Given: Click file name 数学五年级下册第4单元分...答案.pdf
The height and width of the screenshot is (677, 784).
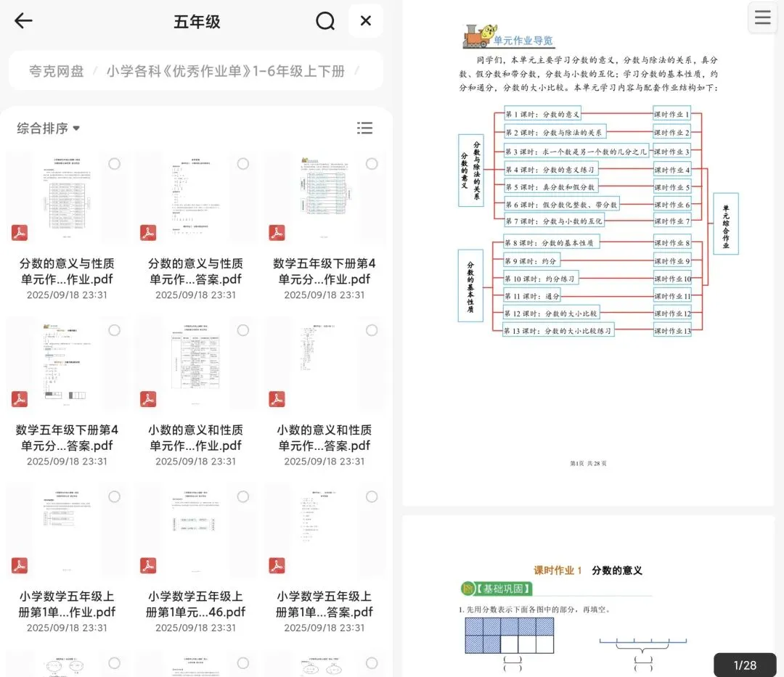Looking at the screenshot, I should 67,438.
